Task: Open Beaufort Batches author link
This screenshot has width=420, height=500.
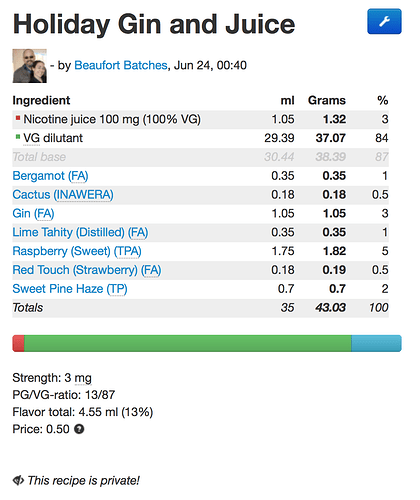Action: (x=121, y=65)
